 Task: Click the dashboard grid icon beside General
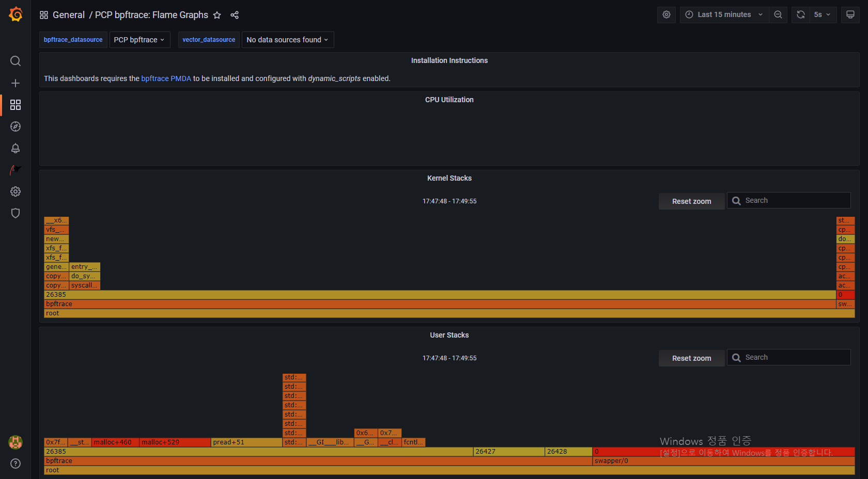click(x=44, y=15)
